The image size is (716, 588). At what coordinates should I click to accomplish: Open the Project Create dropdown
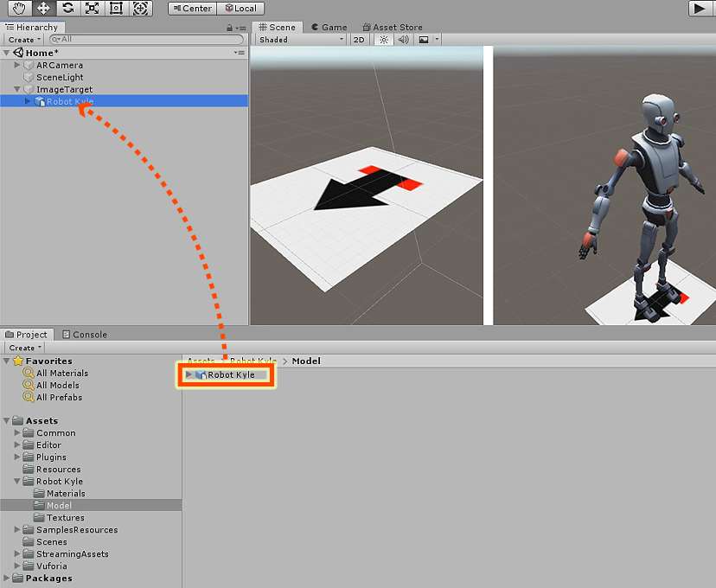pos(25,348)
